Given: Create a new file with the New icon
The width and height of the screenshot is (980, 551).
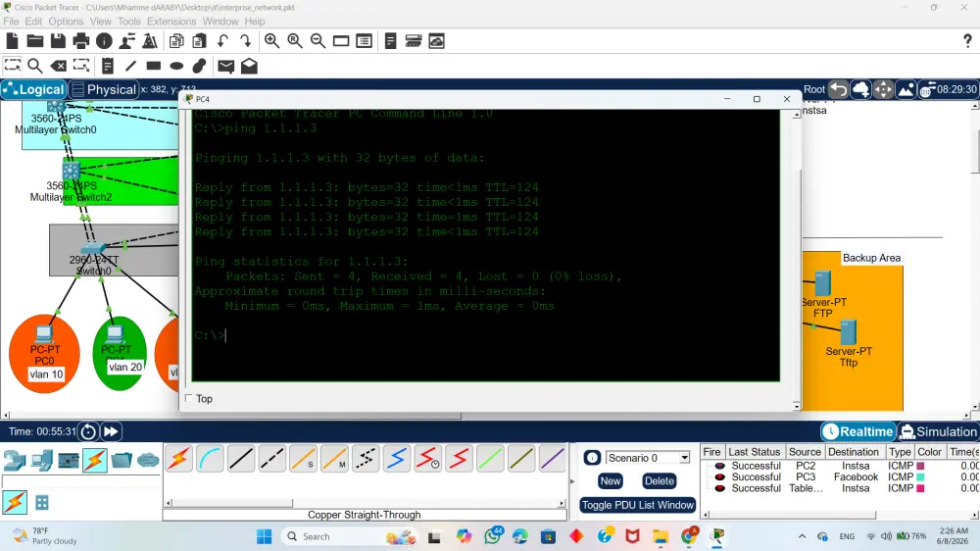Looking at the screenshot, I should (x=12, y=41).
